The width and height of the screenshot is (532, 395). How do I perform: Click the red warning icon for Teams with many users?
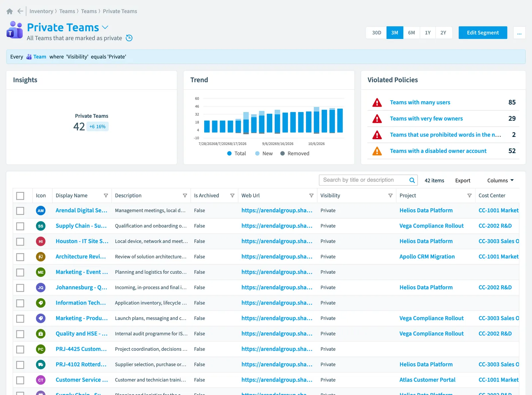tap(377, 102)
